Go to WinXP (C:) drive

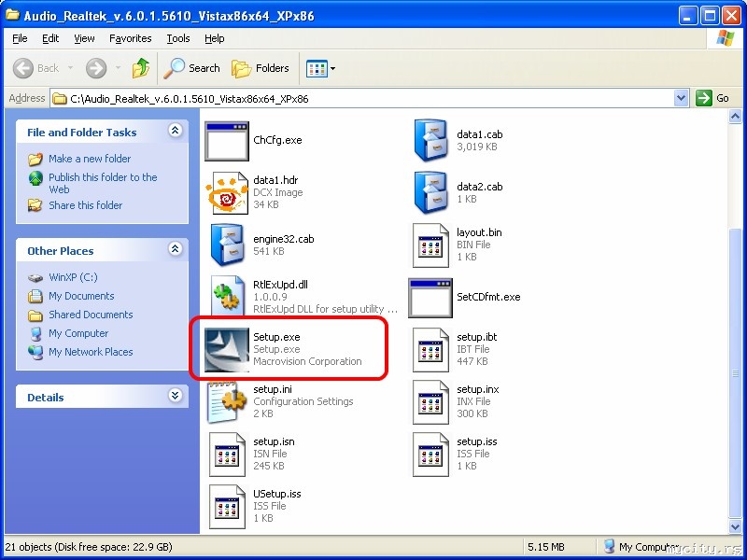pyautogui.click(x=73, y=277)
